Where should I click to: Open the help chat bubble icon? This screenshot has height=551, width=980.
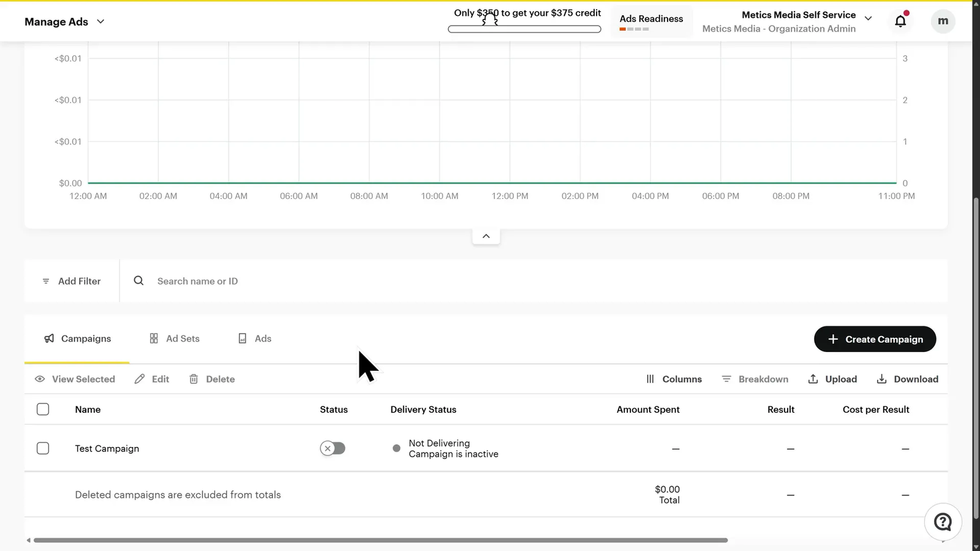943,522
